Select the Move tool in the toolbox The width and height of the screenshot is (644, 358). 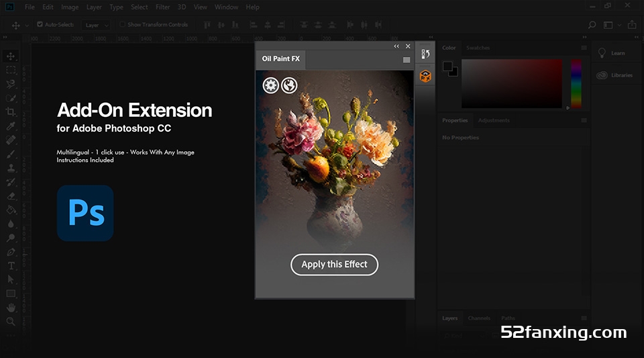point(11,56)
